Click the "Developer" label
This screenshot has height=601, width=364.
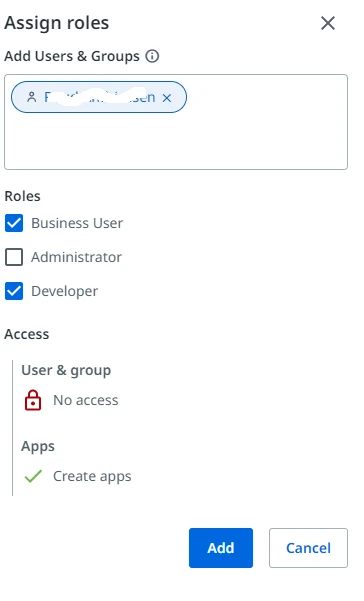pyautogui.click(x=64, y=291)
